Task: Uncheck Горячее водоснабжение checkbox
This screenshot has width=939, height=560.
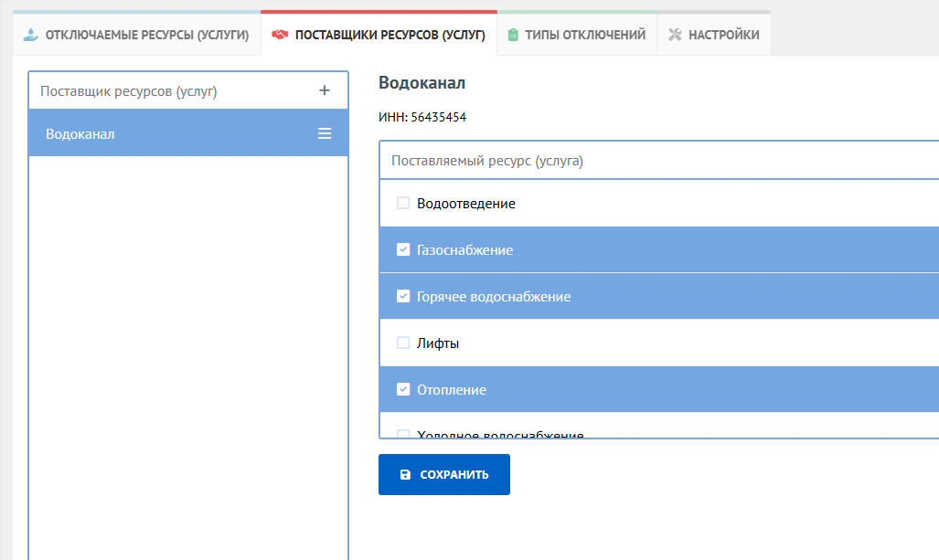Action: tap(403, 297)
